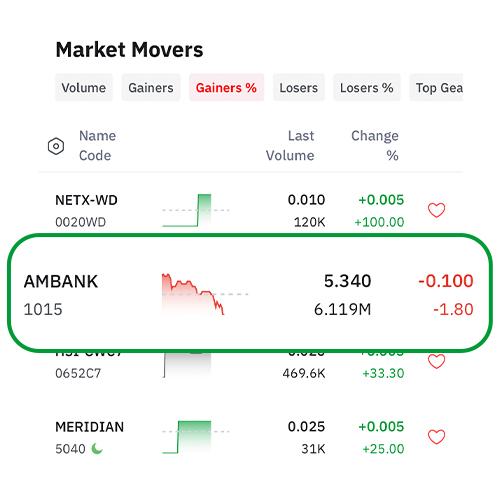
Task: Sort by the Last column header
Action: (x=301, y=136)
